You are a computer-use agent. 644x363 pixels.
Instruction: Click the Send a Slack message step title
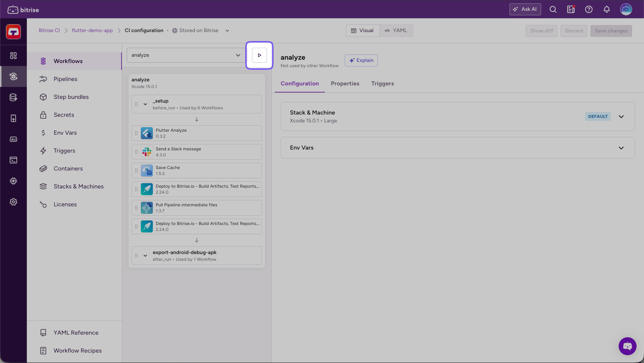(x=178, y=149)
